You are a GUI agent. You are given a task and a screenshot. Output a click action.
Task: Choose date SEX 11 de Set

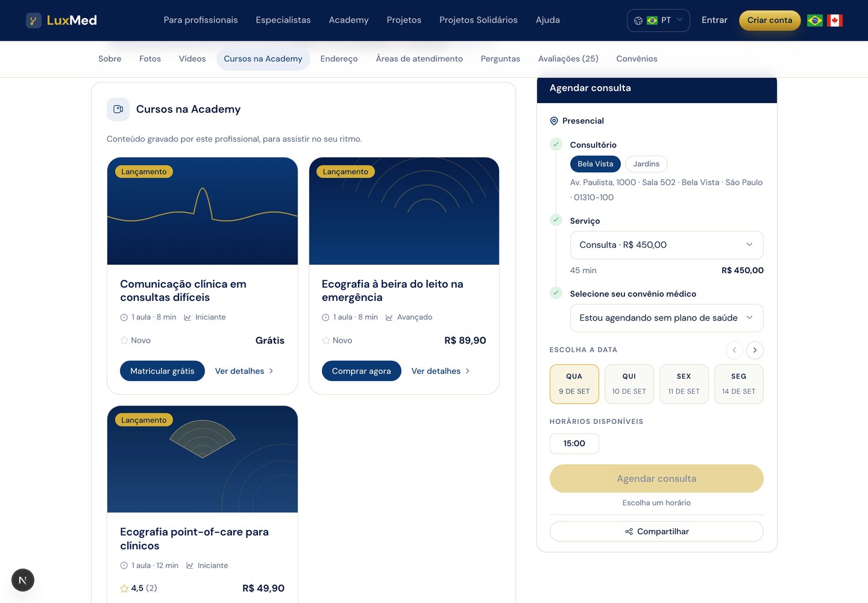(x=684, y=384)
